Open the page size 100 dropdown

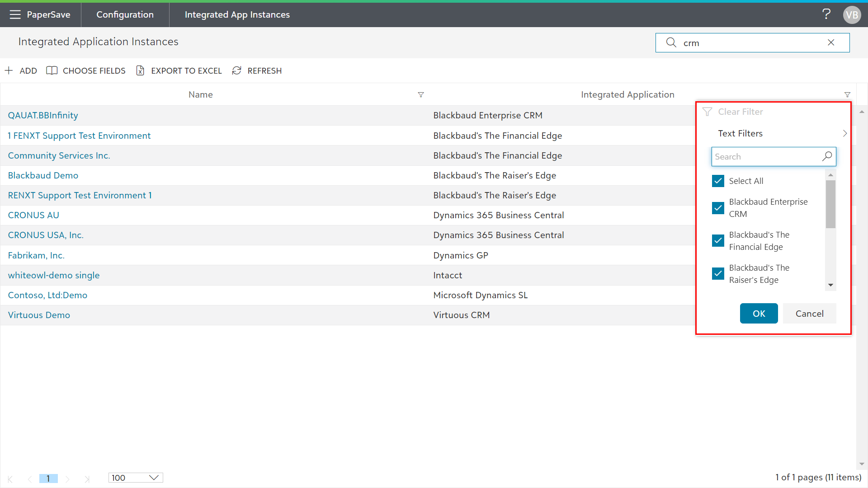(x=135, y=478)
